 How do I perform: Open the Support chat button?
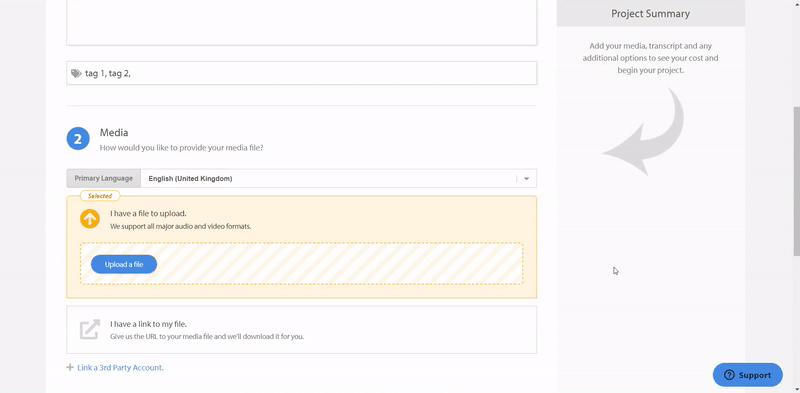point(747,375)
